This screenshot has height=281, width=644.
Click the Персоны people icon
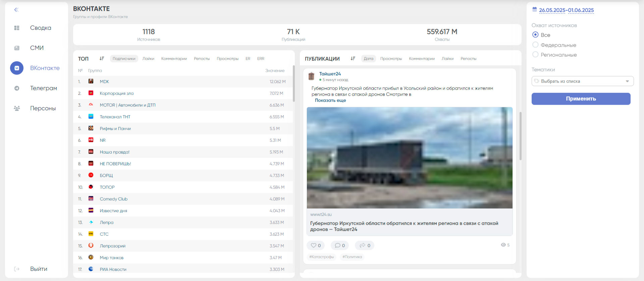pos(17,108)
